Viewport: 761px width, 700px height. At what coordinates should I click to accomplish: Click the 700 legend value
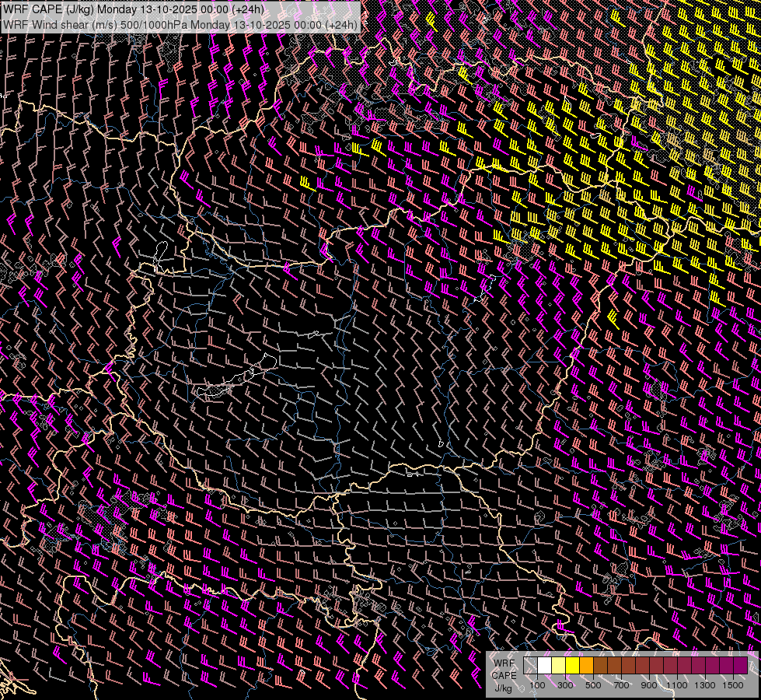[x=621, y=685]
